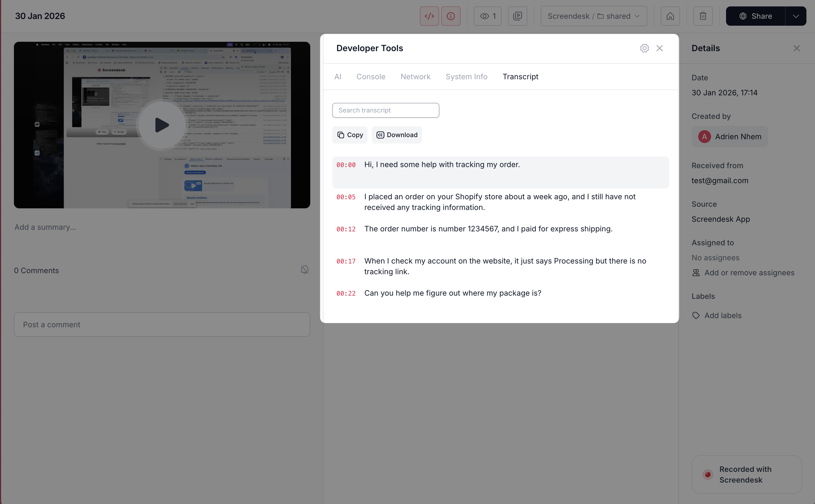Viewport: 815px width, 504px height.
Task: Copy the transcript text
Action: pos(350,135)
